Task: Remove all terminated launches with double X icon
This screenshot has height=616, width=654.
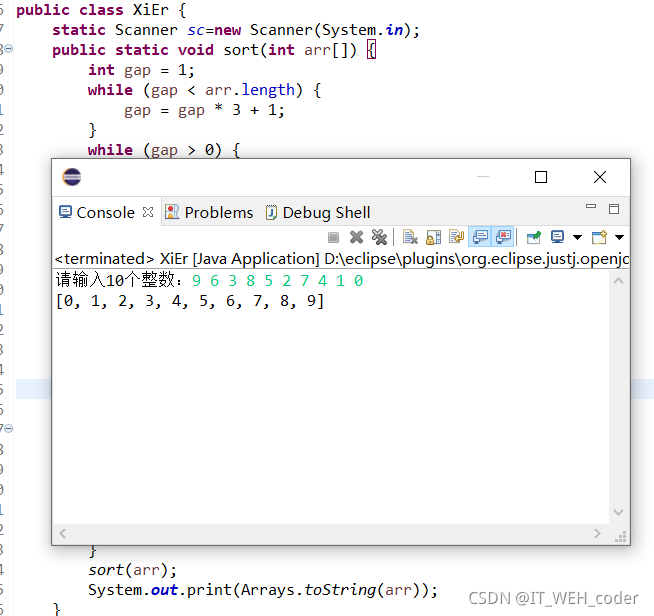Action: pos(380,237)
